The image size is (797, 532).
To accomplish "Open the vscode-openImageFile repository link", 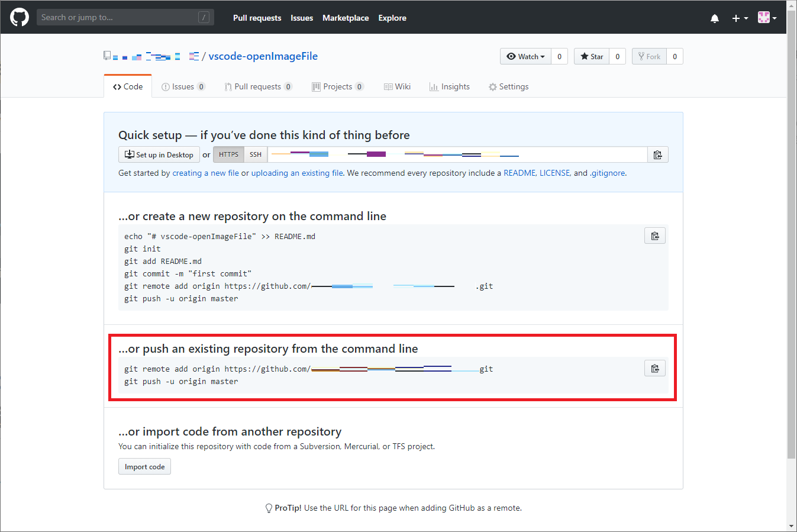I will (x=263, y=56).
